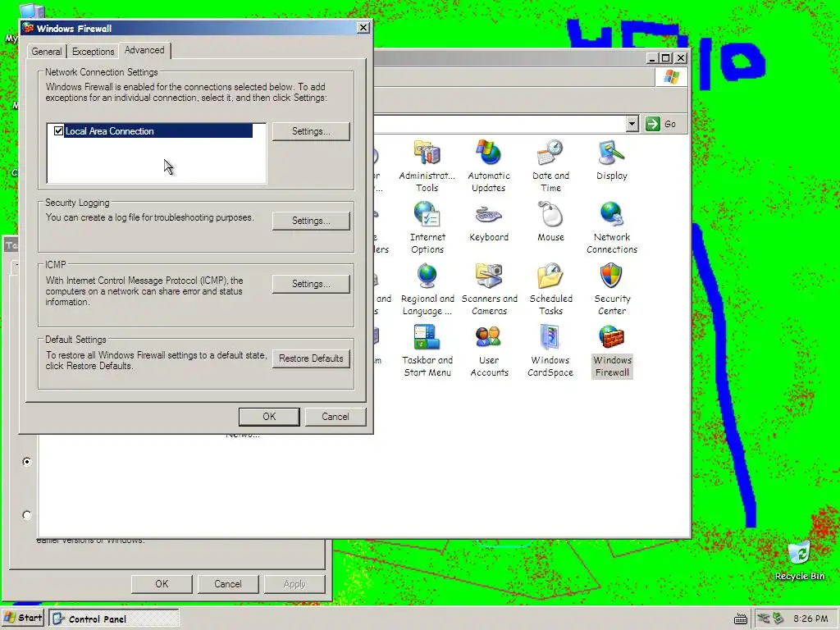Select the Windows Firewall icon in Control Panel
The width and height of the screenshot is (840, 630).
point(612,350)
